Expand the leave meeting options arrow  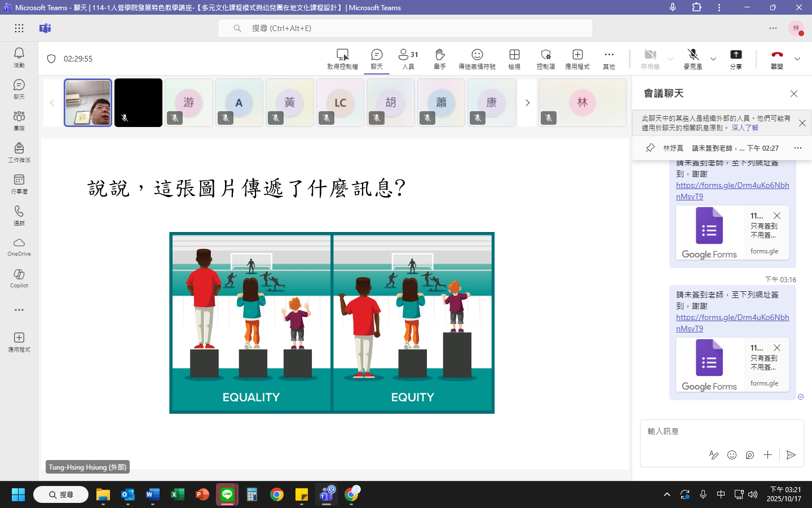coord(797,59)
